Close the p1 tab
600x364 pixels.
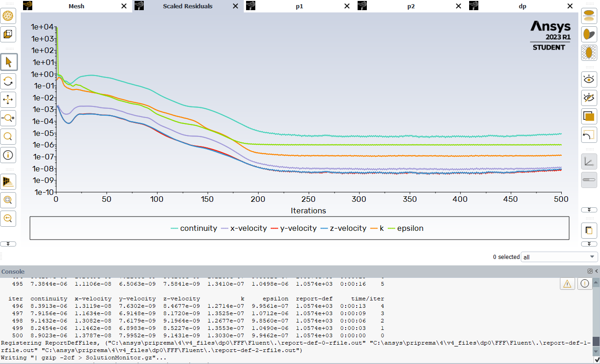pos(347,6)
